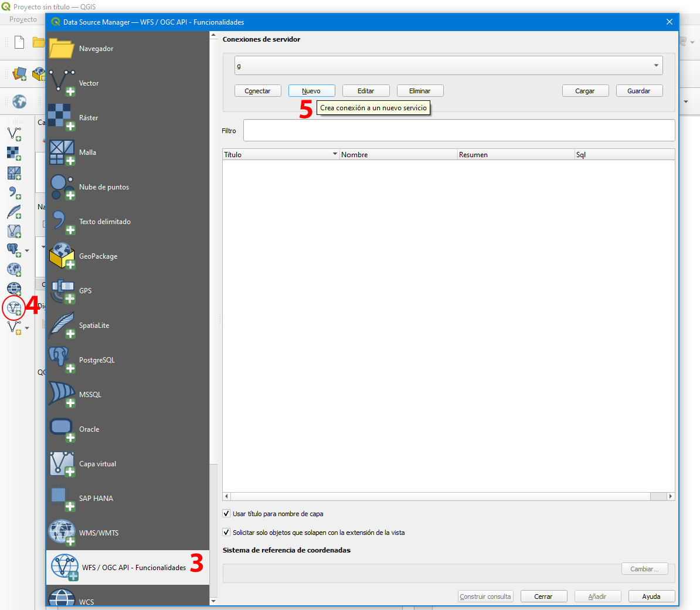Select the Vector source tab

coord(128,83)
